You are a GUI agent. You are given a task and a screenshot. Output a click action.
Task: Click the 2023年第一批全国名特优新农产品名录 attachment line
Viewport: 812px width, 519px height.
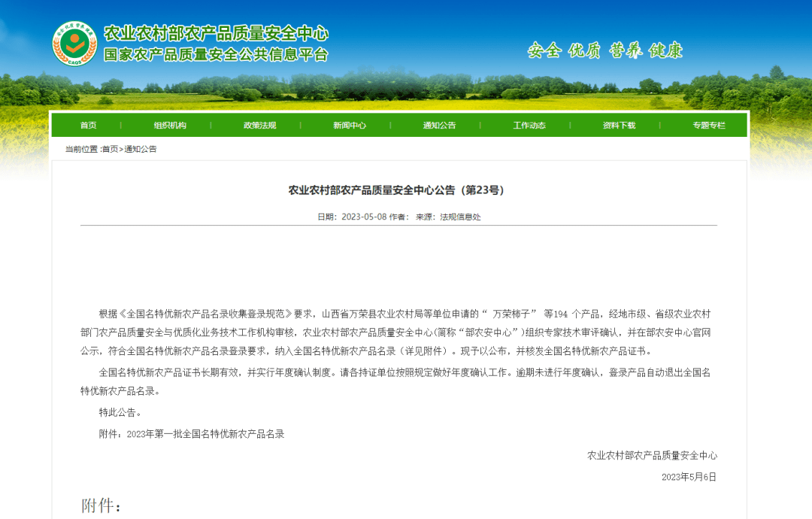pos(205,434)
